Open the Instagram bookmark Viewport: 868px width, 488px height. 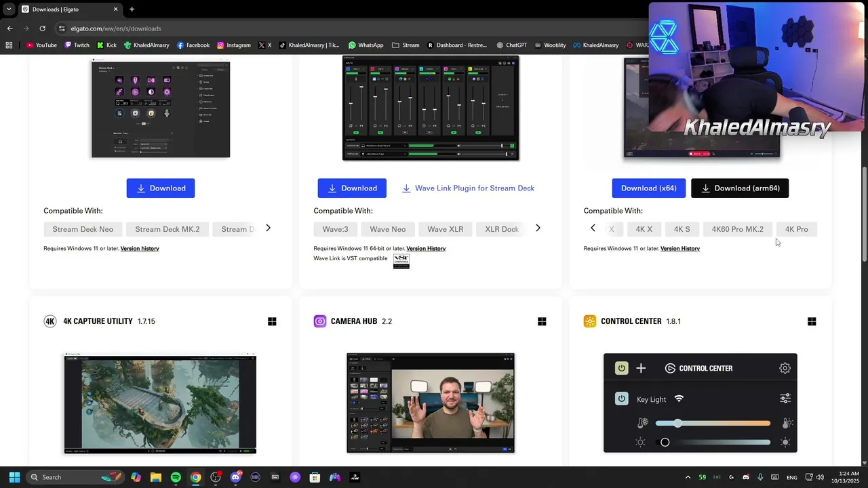tap(234, 45)
